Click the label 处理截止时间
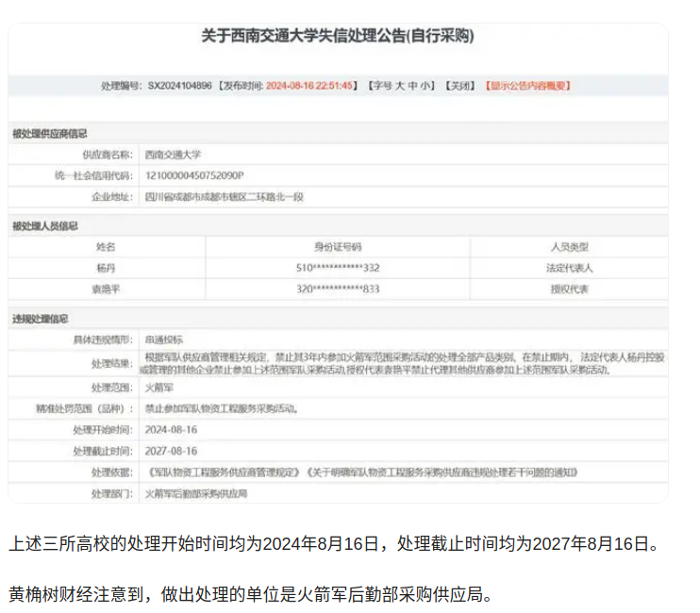Image resolution: width=700 pixels, height=613 pixels. [x=103, y=451]
